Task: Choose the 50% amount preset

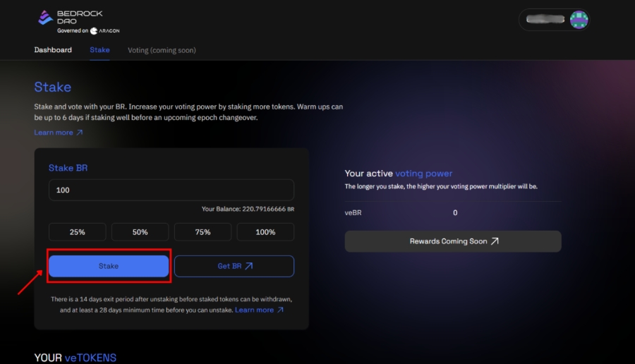Action: [x=140, y=232]
